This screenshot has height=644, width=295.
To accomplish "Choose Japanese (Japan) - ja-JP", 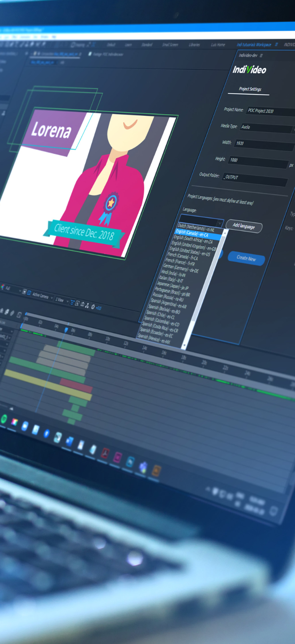I will 173,286.
